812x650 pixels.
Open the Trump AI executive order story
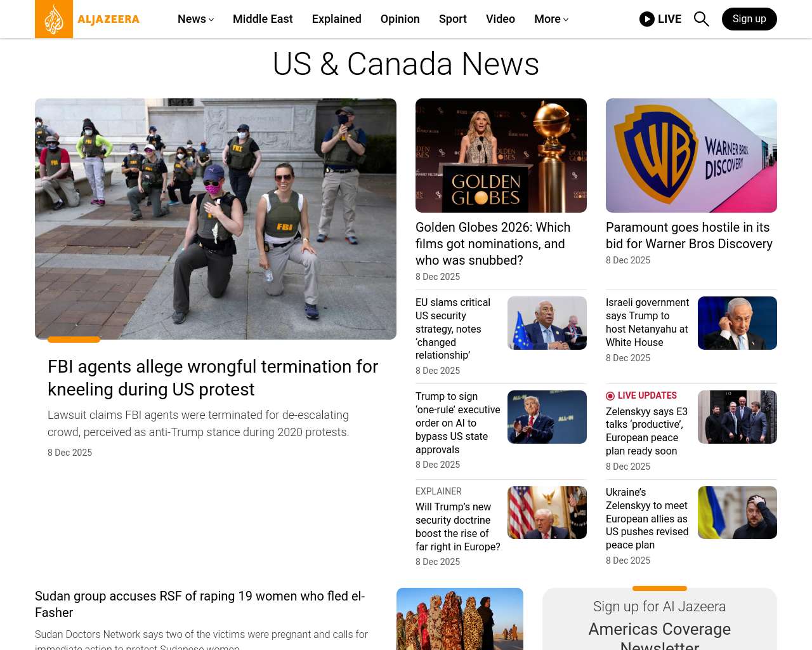(457, 423)
